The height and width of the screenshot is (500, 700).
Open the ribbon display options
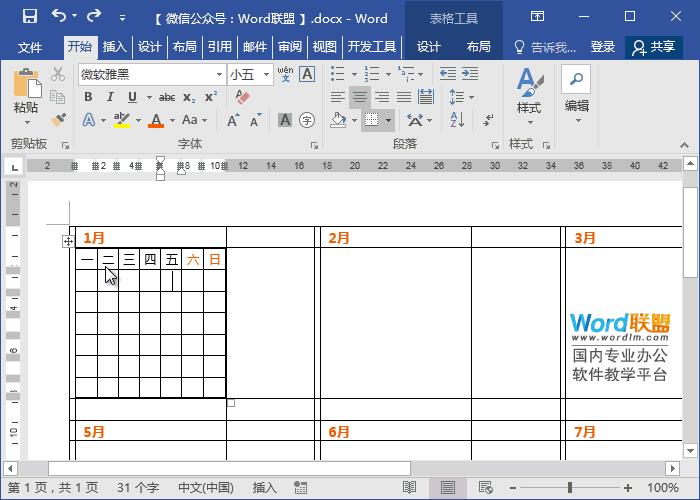tap(537, 17)
